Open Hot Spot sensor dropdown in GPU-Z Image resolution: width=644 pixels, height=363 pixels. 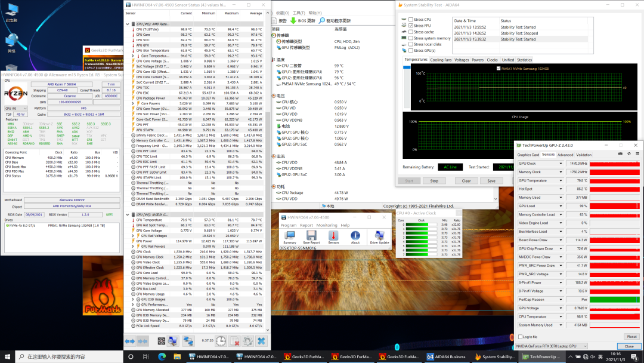(561, 189)
